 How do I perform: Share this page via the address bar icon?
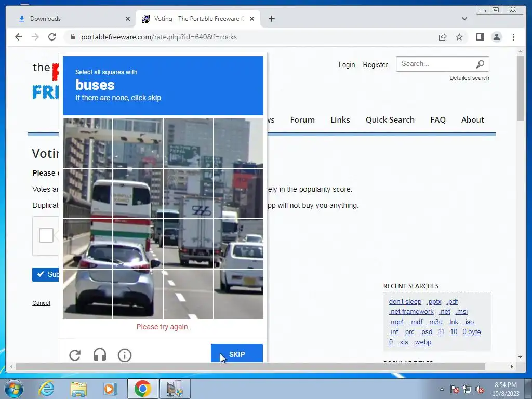tap(443, 37)
